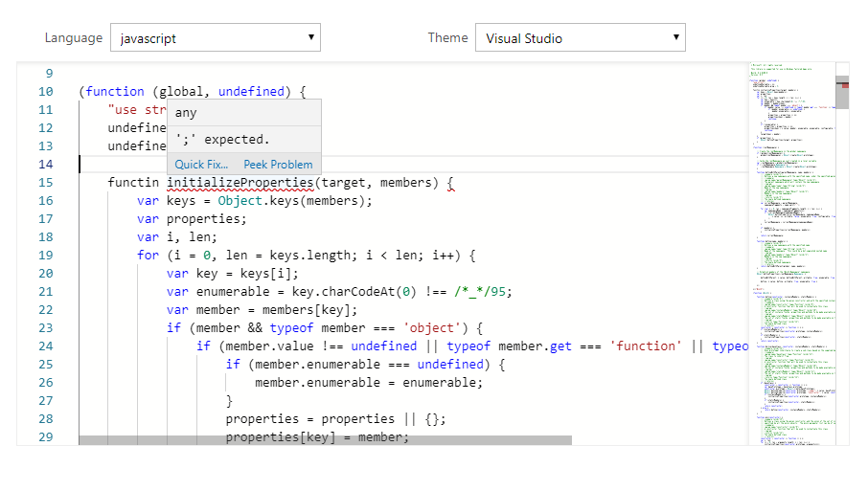Click the vertical scrollbar thumb at top right
The image size is (868, 491).
[x=842, y=94]
